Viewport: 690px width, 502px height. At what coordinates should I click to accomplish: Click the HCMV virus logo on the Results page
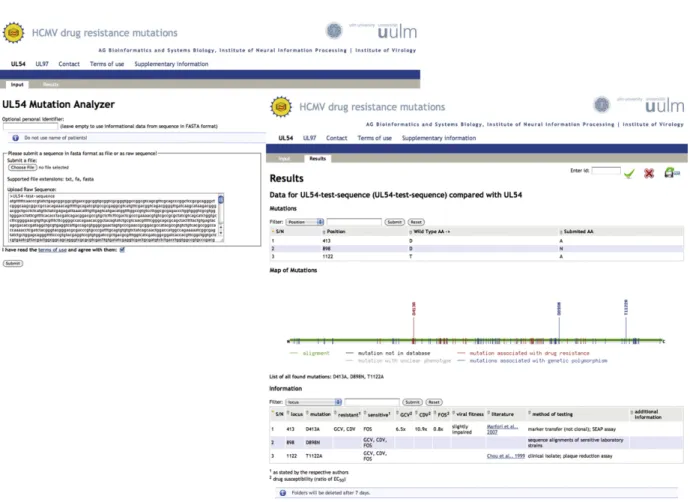coord(281,107)
